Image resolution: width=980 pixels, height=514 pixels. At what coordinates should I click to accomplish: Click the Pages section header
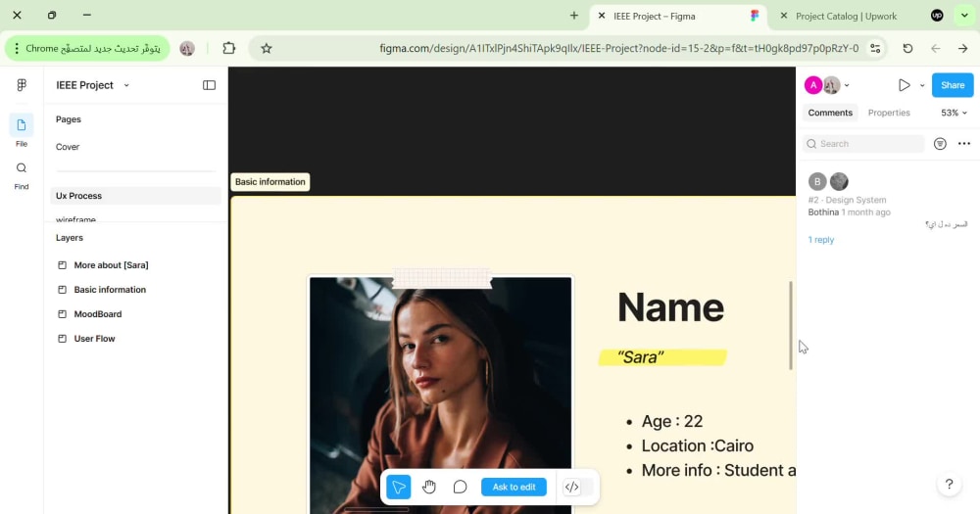(69, 119)
